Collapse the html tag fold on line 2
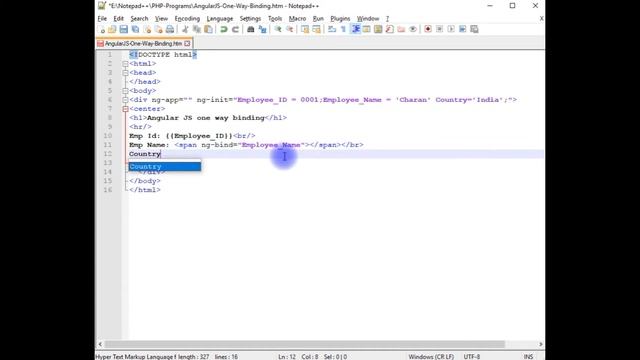This screenshot has width=640, height=360. click(x=125, y=64)
